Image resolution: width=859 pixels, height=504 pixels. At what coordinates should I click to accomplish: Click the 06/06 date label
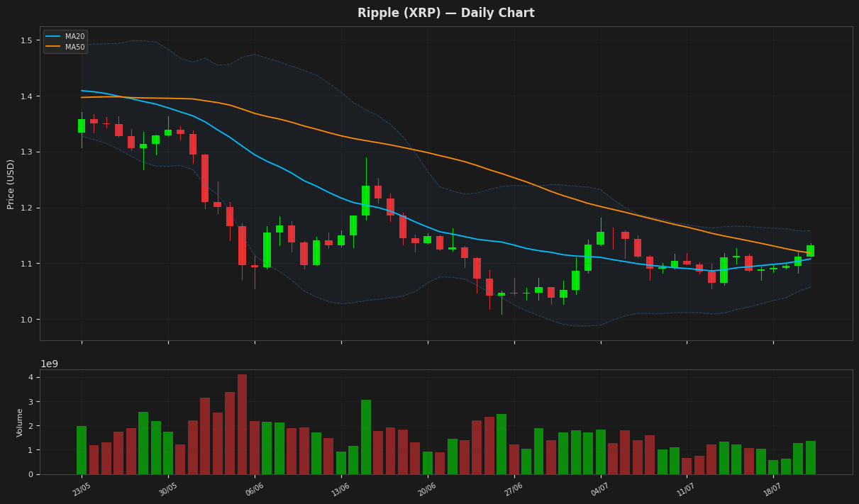255,490
